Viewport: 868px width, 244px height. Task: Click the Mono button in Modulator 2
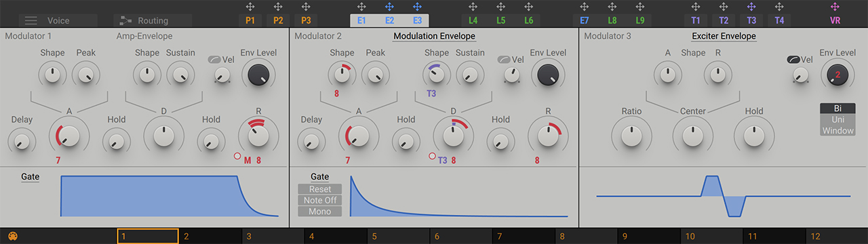[320, 211]
